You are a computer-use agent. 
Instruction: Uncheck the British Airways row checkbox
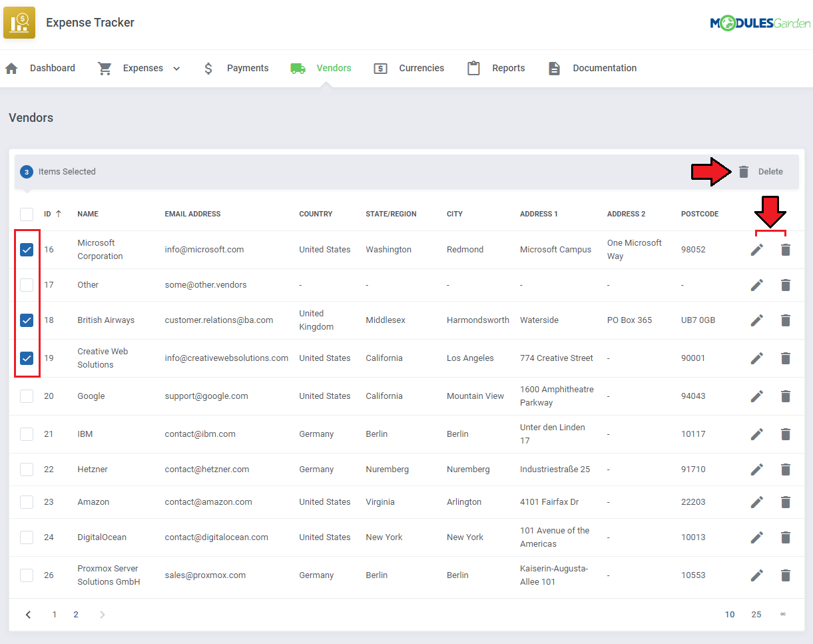[27, 320]
